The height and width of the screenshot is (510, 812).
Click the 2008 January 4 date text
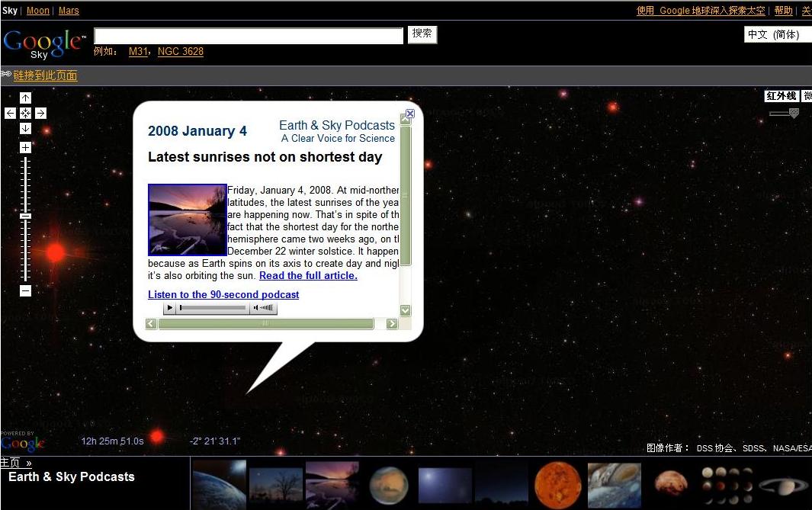(197, 131)
